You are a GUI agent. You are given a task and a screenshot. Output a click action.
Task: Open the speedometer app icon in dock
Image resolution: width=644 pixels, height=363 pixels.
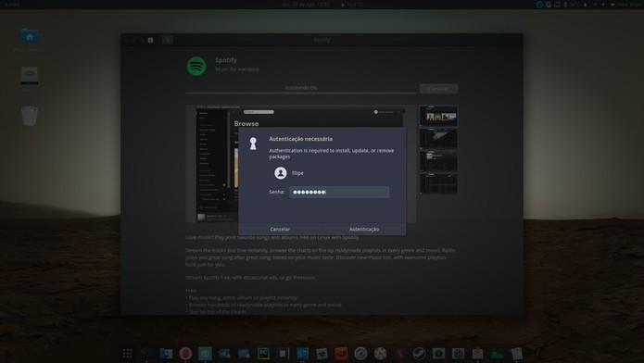click(360, 353)
